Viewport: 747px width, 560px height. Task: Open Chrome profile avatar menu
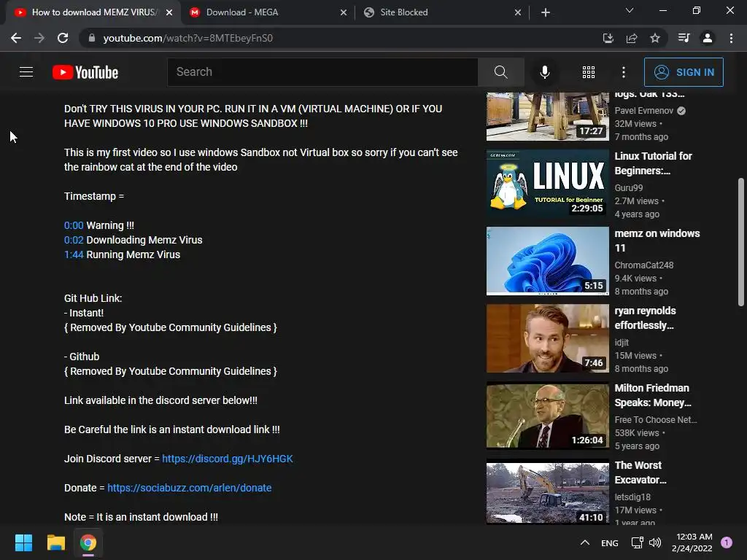click(x=708, y=38)
